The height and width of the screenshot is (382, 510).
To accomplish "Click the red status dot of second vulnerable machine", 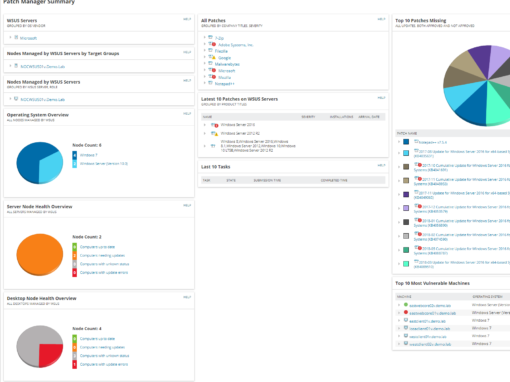I will [406, 312].
